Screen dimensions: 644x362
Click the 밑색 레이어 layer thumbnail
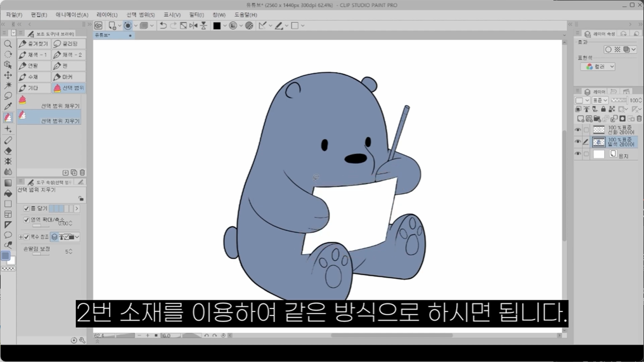pos(599,142)
